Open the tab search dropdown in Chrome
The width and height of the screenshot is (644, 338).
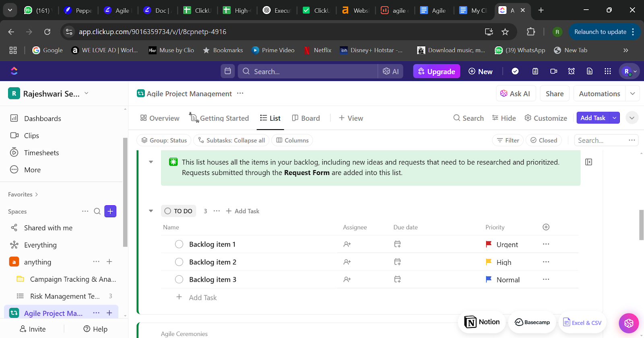[10, 10]
